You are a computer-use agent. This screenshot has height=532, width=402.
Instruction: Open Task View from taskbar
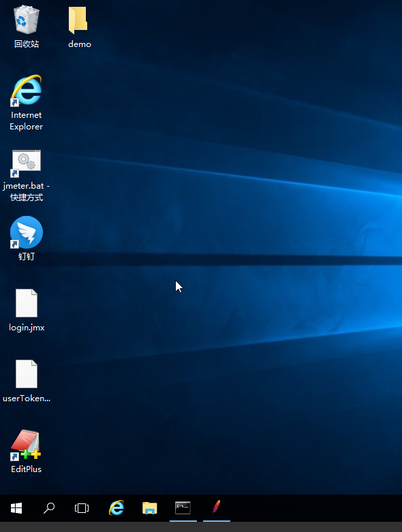click(82, 508)
